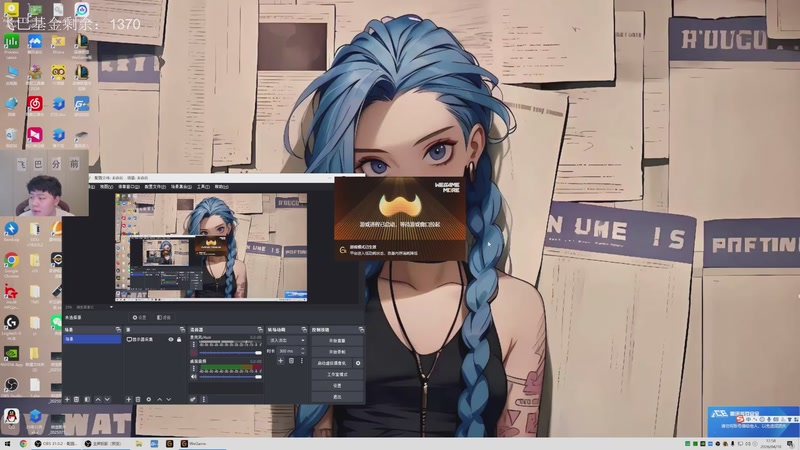Open advanced audio properties icon below mixer

pos(193,399)
